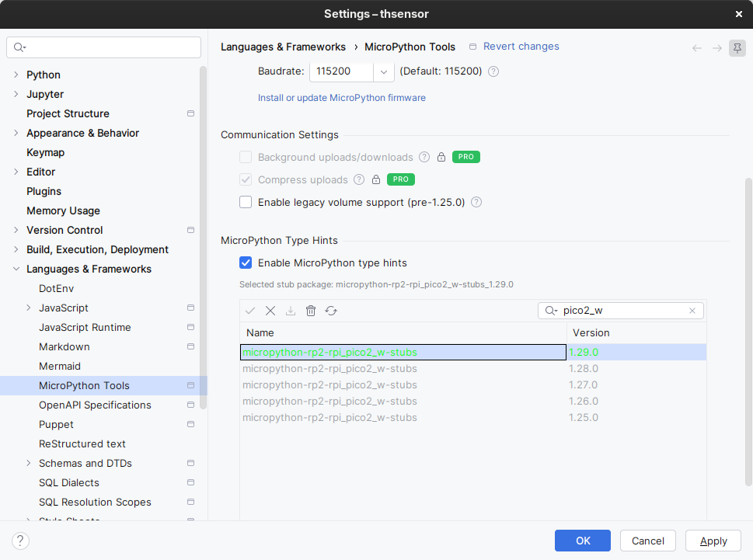Open help for the Baudrate setting
This screenshot has width=753, height=560.
[493, 71]
